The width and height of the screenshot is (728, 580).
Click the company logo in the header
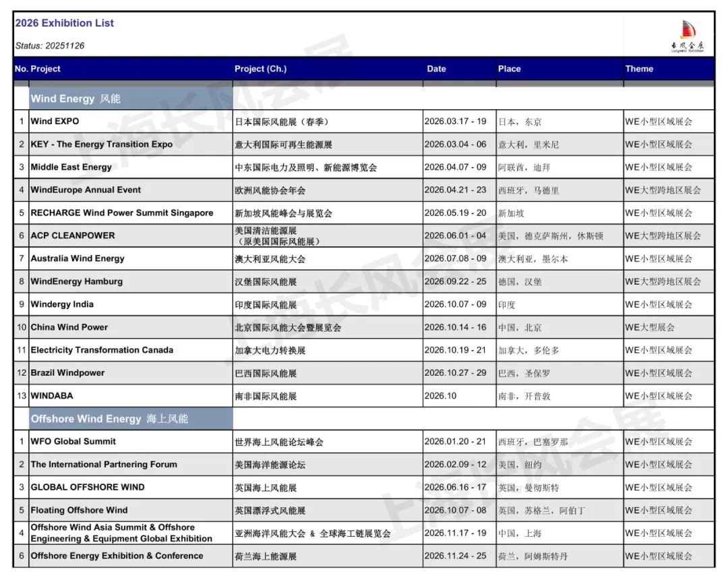coord(688,36)
